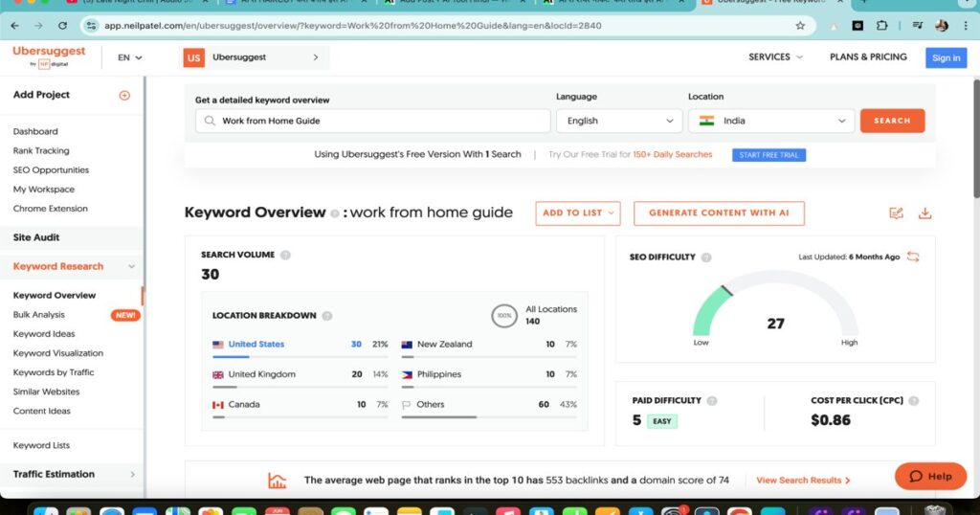980x515 pixels.
Task: Expand the ADD TO LIST dropdown
Action: click(578, 213)
